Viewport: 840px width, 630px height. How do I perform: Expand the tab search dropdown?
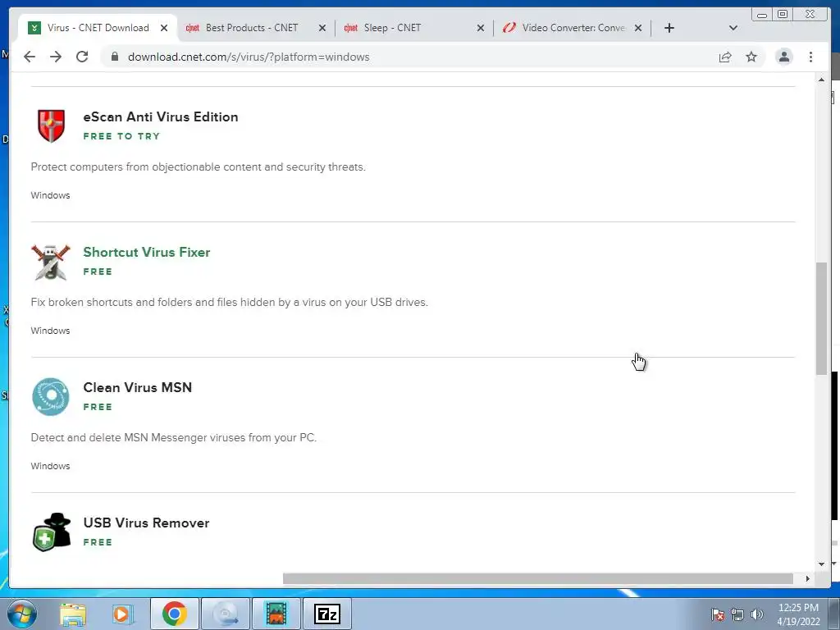click(733, 28)
